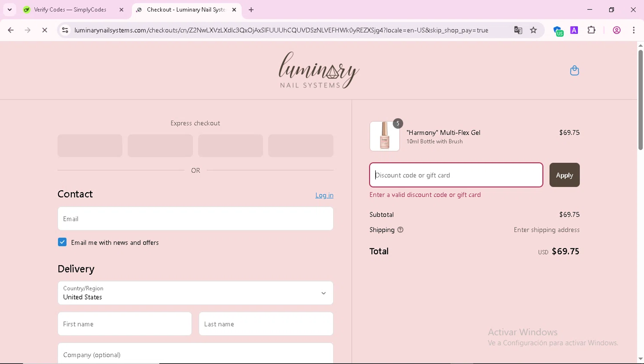Switch to the Verify Codes — SimplyCodes tab
Screen dimensions: 644x364
coord(70,9)
